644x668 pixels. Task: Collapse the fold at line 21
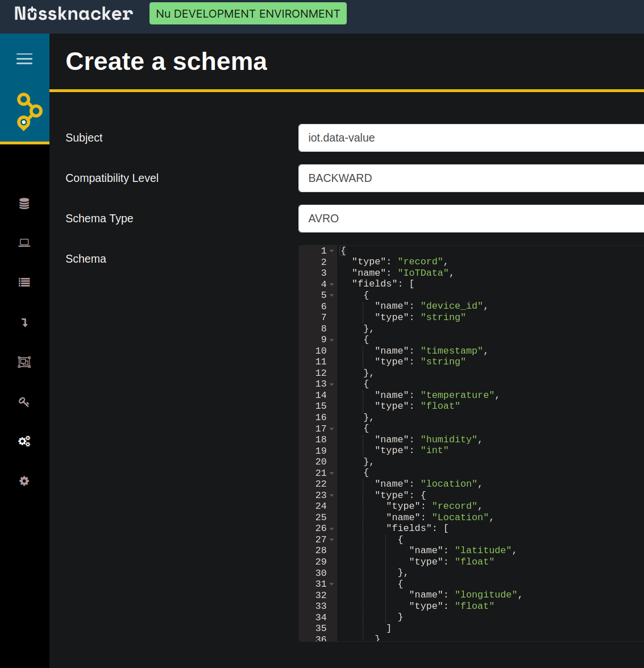pyautogui.click(x=332, y=474)
